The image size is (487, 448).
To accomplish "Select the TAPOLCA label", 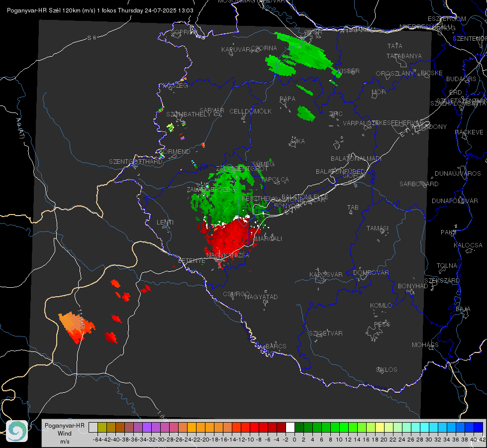I will pos(275,179).
